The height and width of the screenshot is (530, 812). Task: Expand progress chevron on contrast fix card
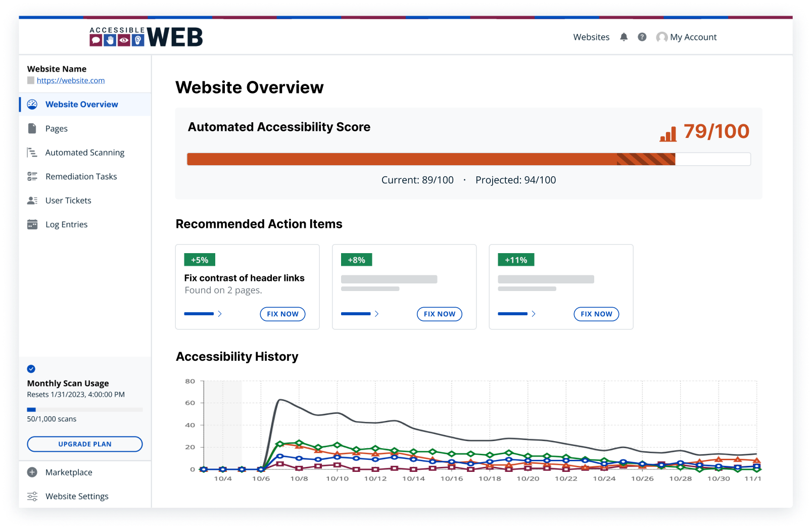tap(220, 314)
